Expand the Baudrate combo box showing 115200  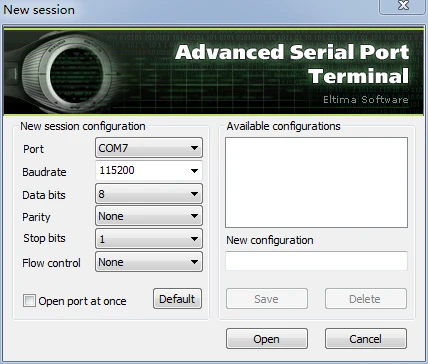(x=149, y=171)
